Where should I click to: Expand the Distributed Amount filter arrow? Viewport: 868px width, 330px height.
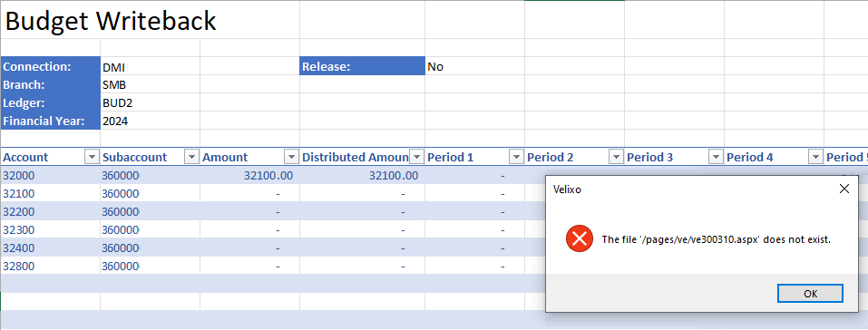coord(417,157)
